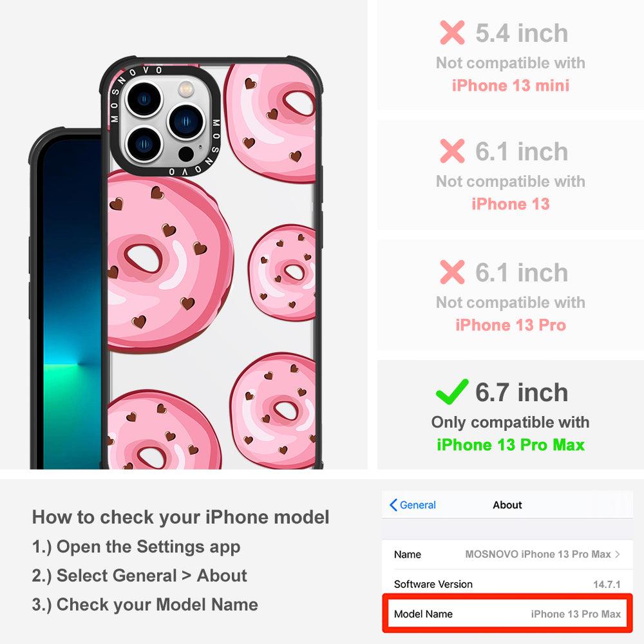Click the blue phone screen on left
644x644 pixels.
72,304
